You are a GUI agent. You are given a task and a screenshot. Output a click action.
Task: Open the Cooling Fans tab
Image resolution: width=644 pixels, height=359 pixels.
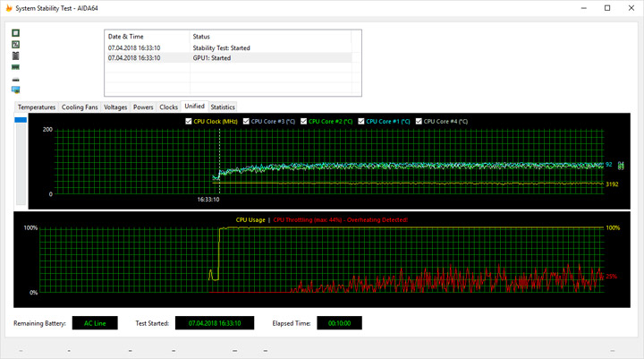pos(80,107)
